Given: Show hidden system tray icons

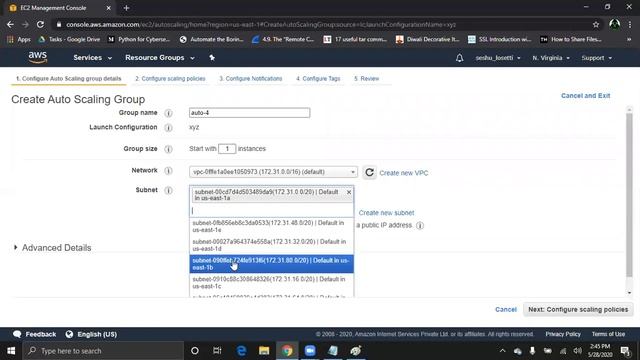Looking at the screenshot, I should 502,351.
